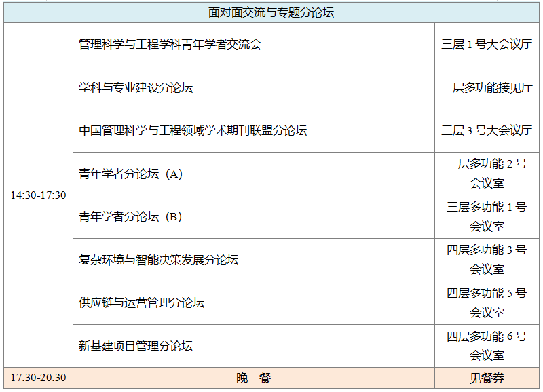Click 管理科学与工程学科青年学者交流会 session

(x=170, y=45)
